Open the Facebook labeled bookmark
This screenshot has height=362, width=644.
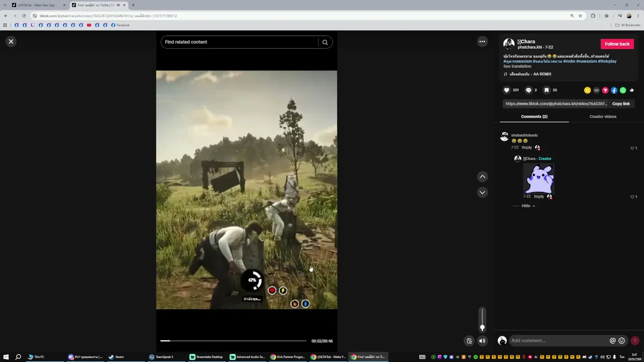click(x=120, y=25)
